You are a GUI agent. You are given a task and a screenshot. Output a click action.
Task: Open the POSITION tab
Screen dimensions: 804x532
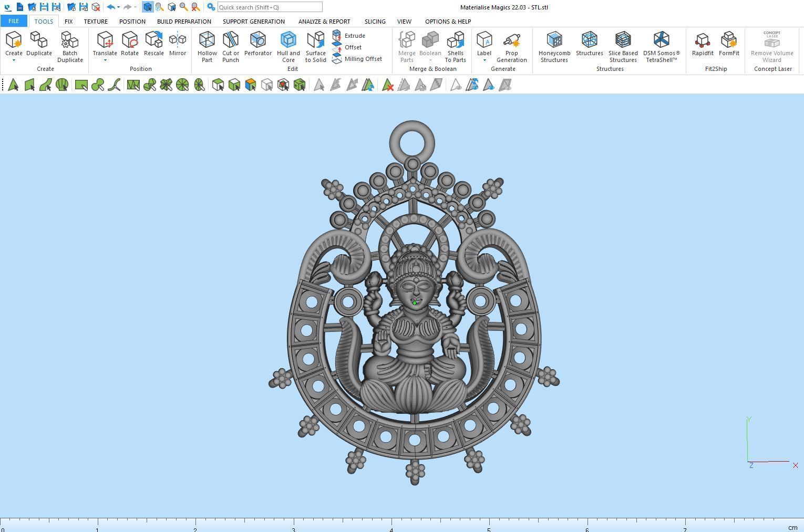point(132,22)
